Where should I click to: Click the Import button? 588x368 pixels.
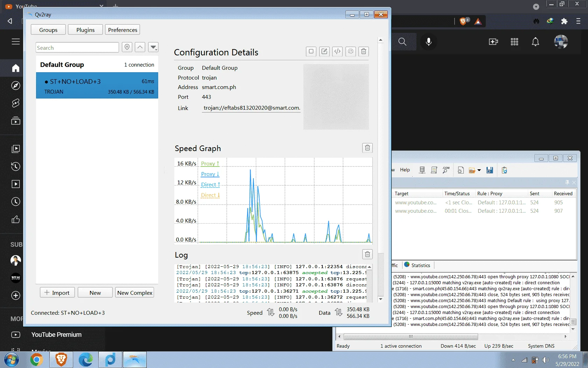[x=57, y=293]
